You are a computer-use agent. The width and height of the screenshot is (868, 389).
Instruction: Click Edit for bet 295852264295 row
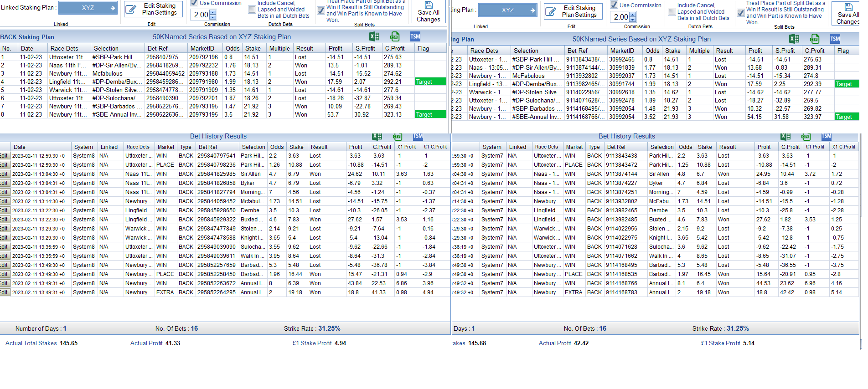[x=5, y=292]
